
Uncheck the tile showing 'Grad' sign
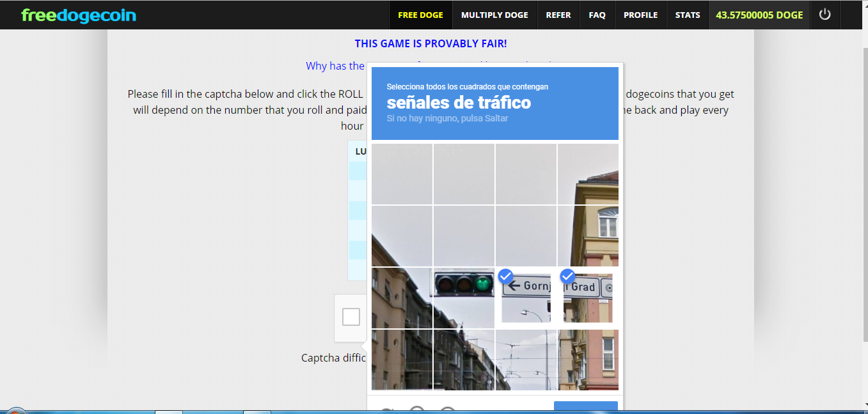tap(588, 298)
